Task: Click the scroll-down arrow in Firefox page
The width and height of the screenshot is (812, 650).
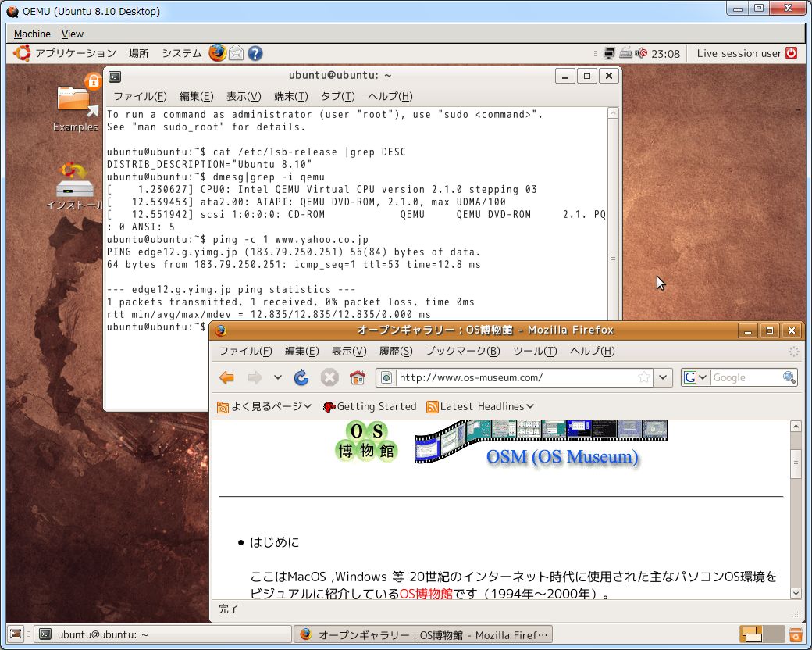Action: pos(796,593)
